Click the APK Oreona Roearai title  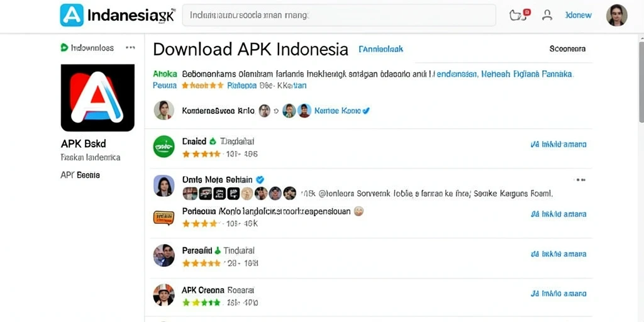[x=218, y=290]
